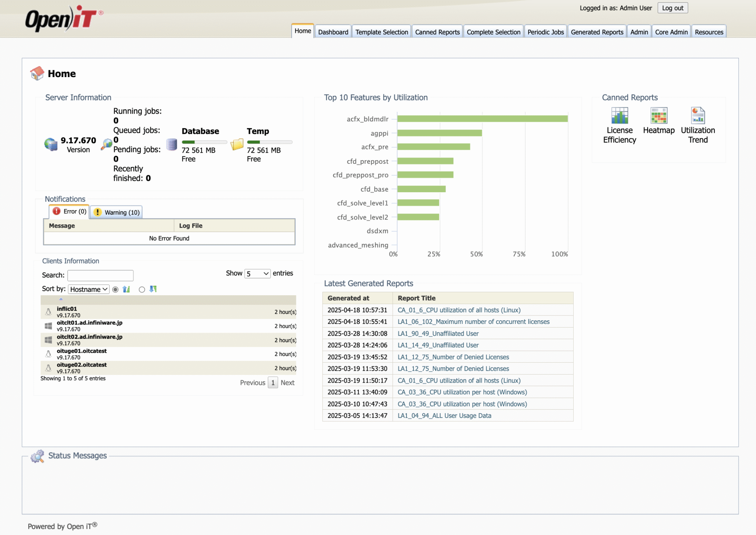Screen dimensions: 756x535
Task: Click the acfx_bldmdlr utilization bar
Action: 482,119
